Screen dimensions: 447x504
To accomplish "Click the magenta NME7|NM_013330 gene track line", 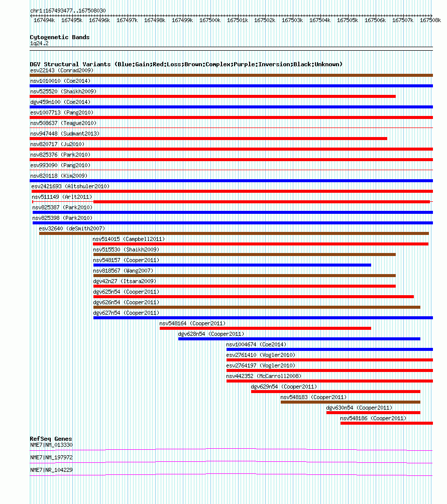I will (231, 449).
